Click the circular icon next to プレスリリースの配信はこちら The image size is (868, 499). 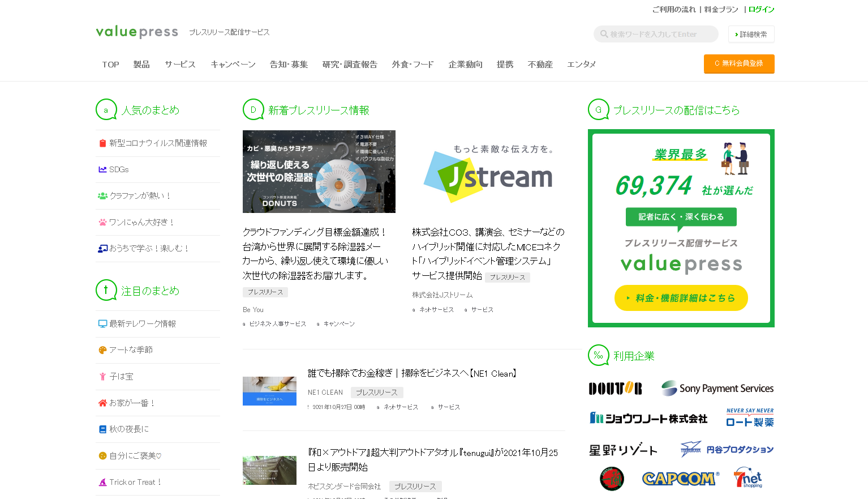[599, 110]
